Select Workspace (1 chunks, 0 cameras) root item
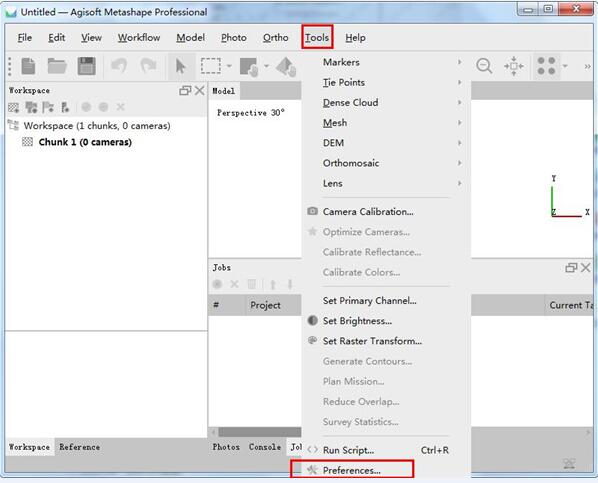This screenshot has width=598, height=483. [97, 126]
